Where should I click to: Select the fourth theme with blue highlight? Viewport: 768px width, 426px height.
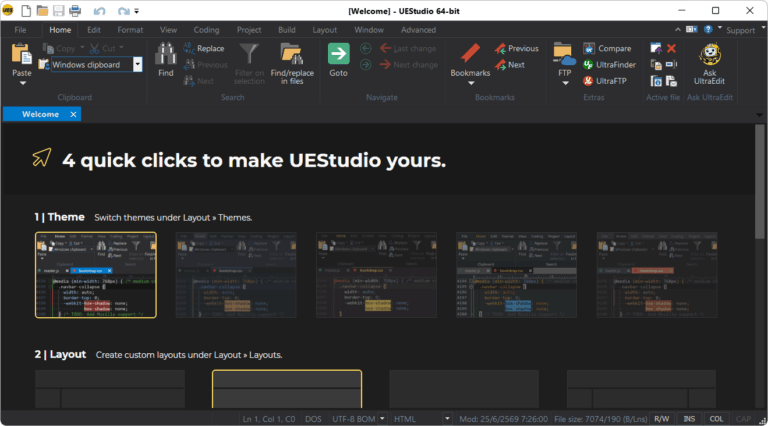pos(516,275)
